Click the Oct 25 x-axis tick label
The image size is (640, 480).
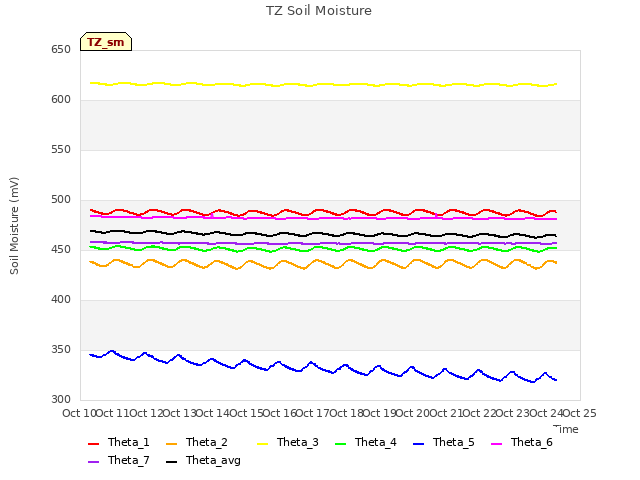point(580,413)
